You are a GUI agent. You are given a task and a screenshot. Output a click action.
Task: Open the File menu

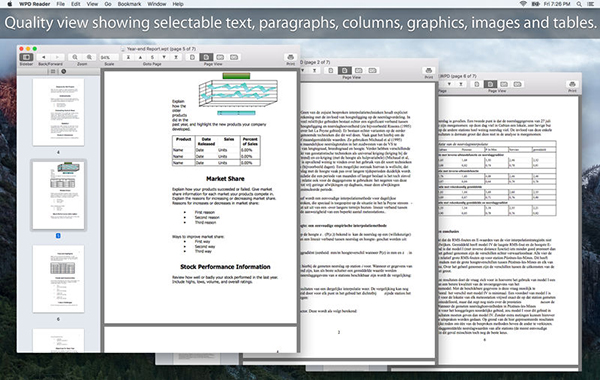tap(60, 4)
